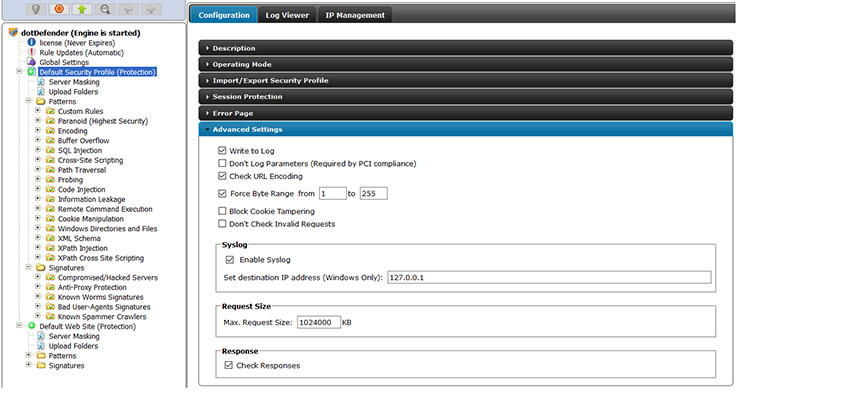Select Compromised/Hacked Servers in the tree
This screenshot has height=409, width=850.
pyautogui.click(x=108, y=277)
